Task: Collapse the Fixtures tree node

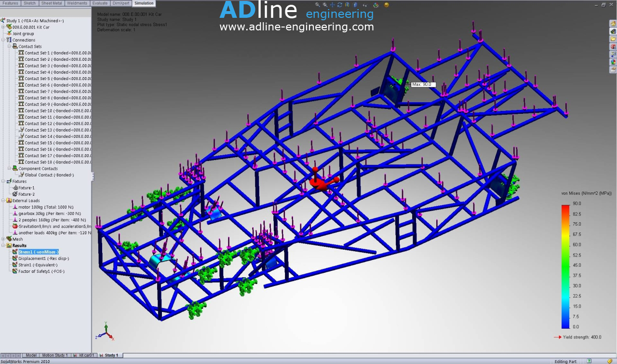Action: pos(3,181)
